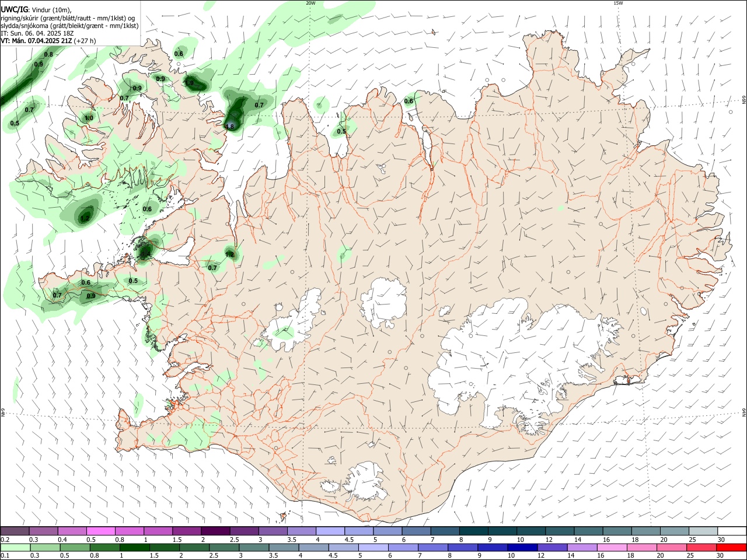Pick the mauve 0.2 swatch in the snow scale

point(15,531)
